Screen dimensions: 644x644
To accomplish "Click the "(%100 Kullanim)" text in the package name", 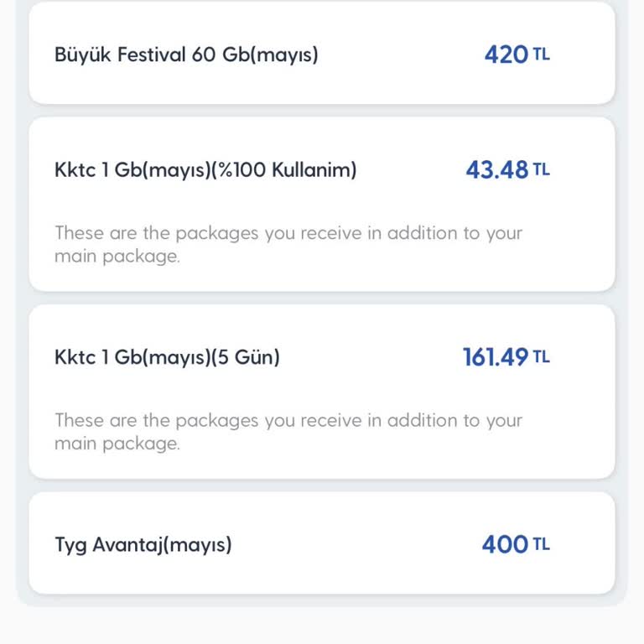I will pos(284,170).
